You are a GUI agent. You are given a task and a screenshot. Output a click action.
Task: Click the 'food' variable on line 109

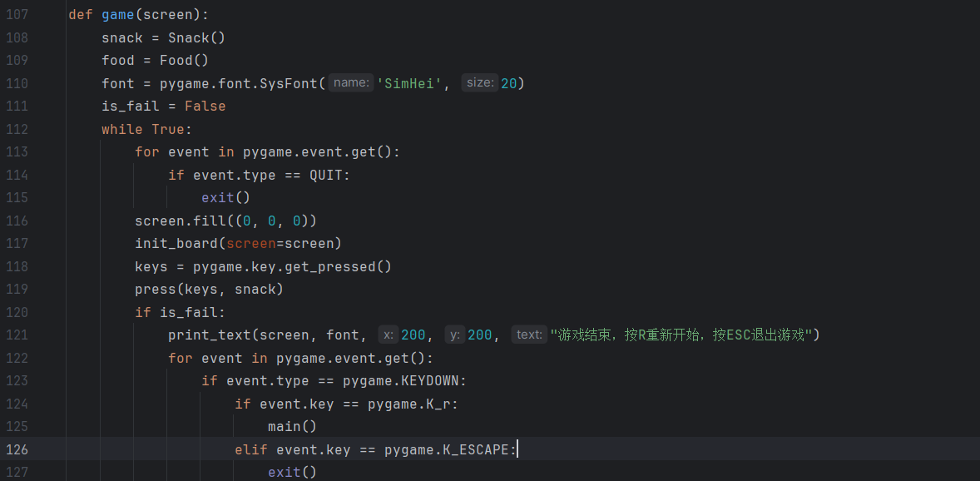coord(118,61)
